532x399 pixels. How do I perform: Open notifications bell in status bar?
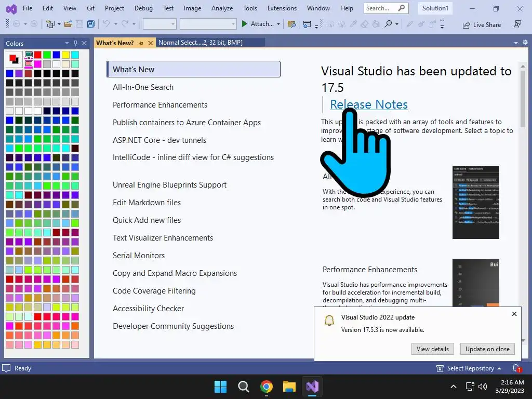[516, 368]
